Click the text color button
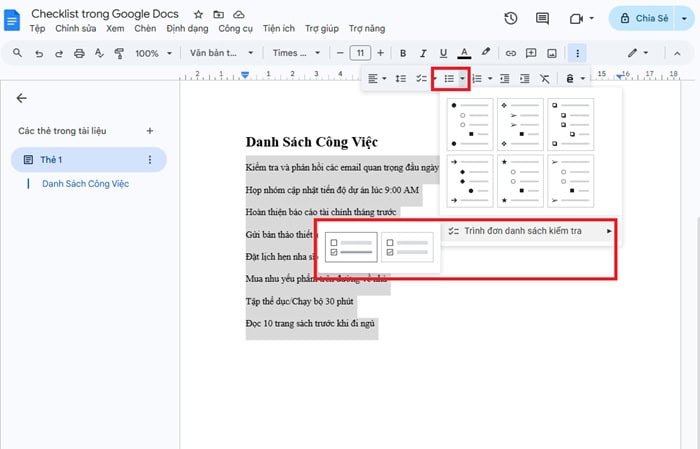 pos(464,53)
